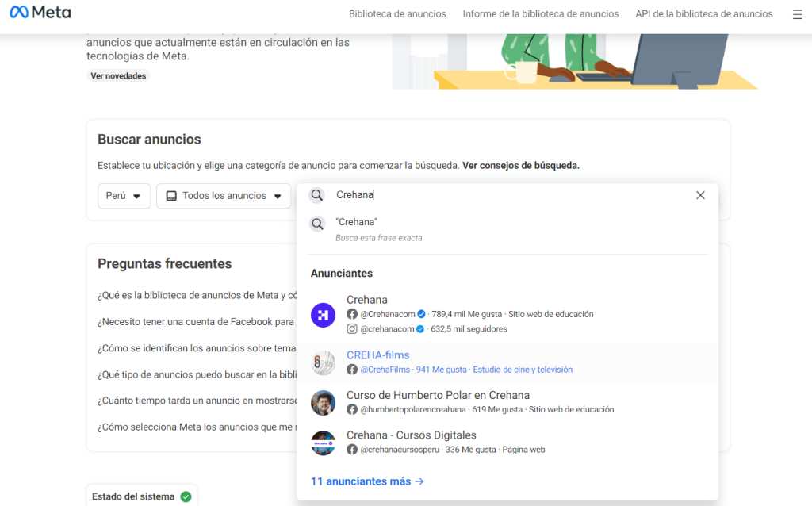The width and height of the screenshot is (812, 506).
Task: Click the magnifier icon next to exact phrase "Crehana"
Action: tap(317, 224)
